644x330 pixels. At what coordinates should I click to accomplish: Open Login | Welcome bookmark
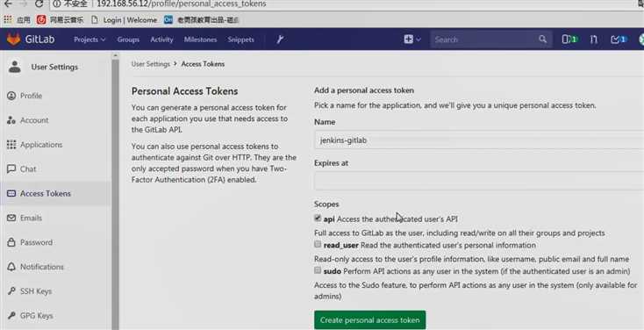(124, 19)
